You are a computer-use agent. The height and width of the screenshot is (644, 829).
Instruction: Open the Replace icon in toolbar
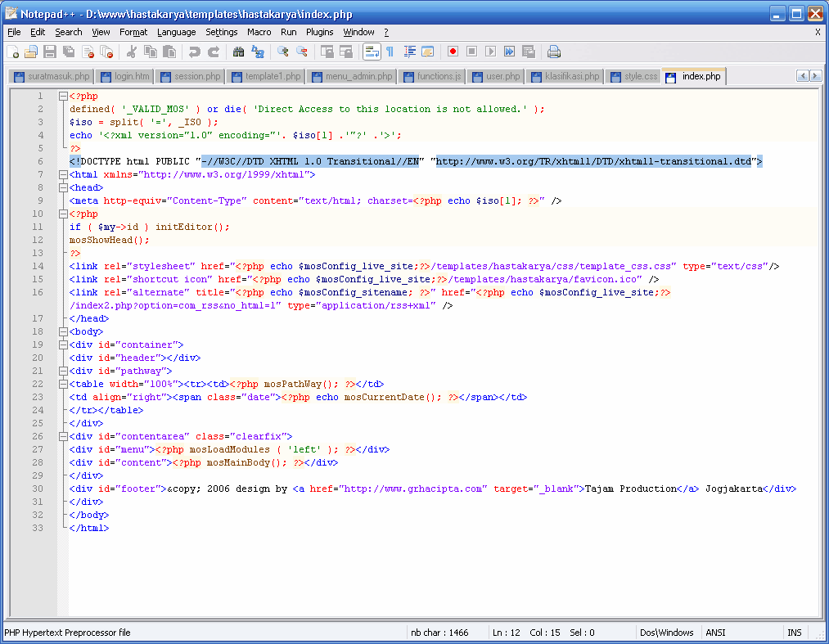(x=258, y=52)
